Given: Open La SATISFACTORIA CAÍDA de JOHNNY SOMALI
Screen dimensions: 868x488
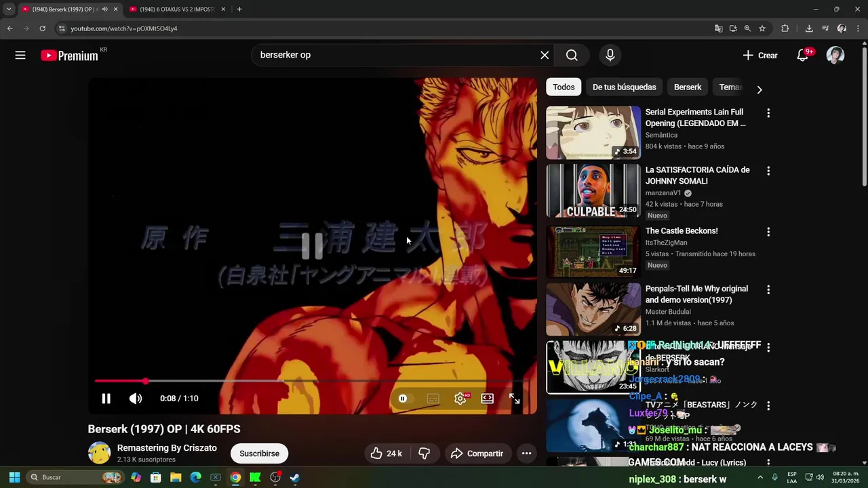Looking at the screenshot, I should pyautogui.click(x=697, y=175).
